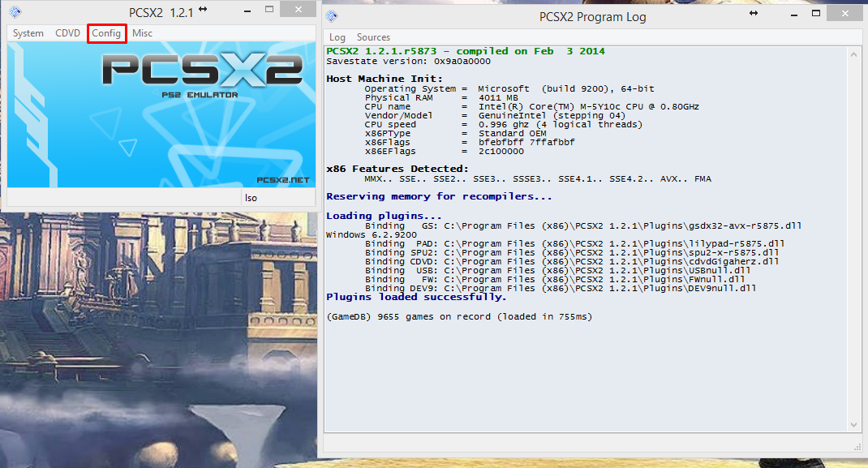Click the 'Binding USB:' USBnull line
Viewport: 868px width, 468px height.
click(x=557, y=270)
